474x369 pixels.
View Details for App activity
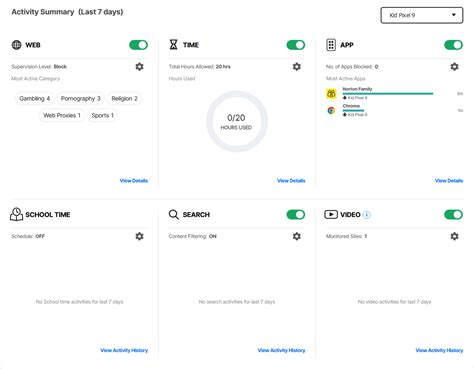tap(449, 181)
